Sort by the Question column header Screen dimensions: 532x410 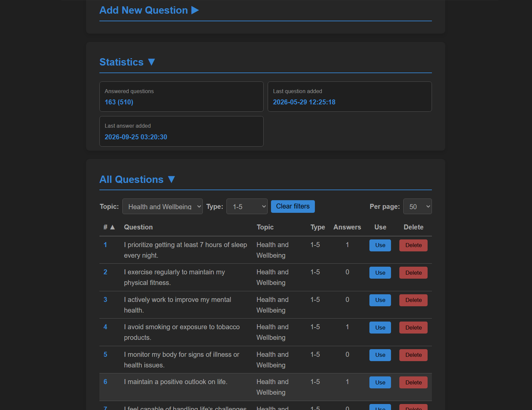click(x=138, y=227)
